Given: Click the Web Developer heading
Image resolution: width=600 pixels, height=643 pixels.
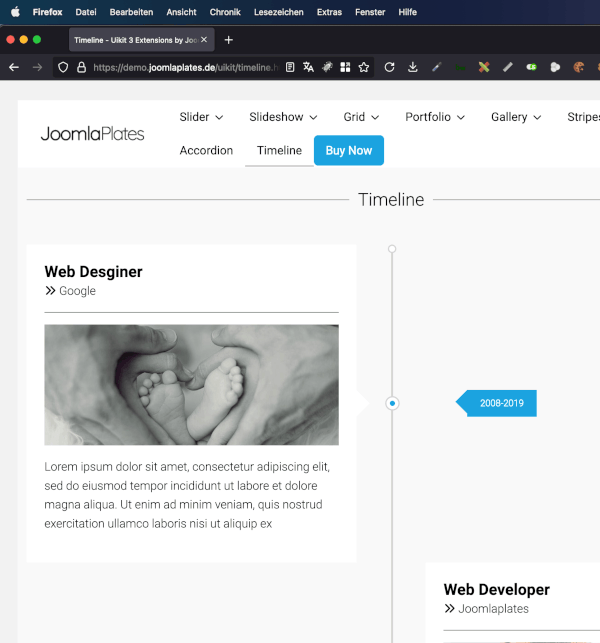Looking at the screenshot, I should tap(497, 589).
